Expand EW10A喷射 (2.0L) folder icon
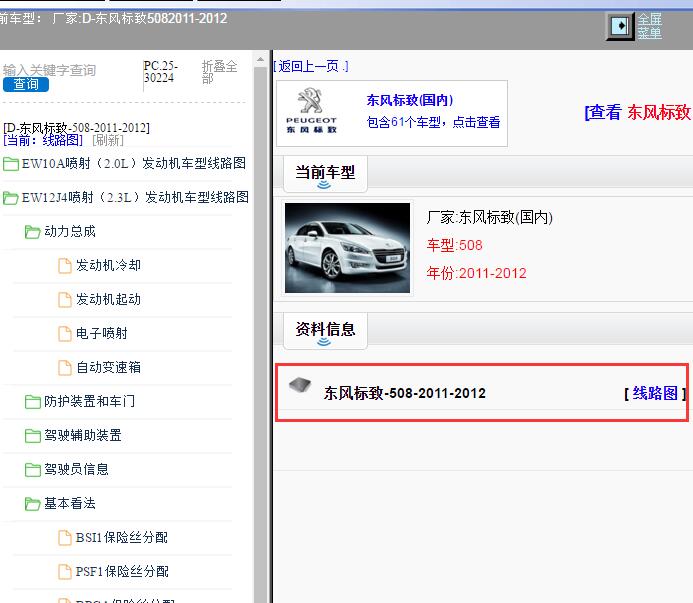Image resolution: width=693 pixels, height=603 pixels. 11,164
